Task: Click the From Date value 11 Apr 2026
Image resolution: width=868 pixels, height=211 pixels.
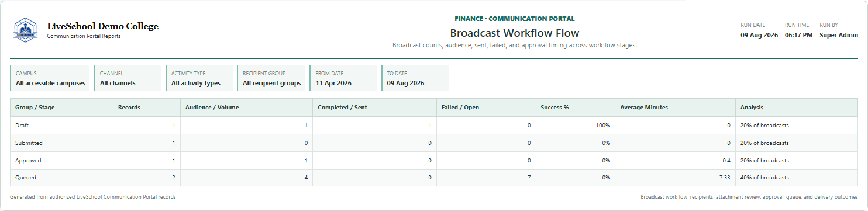Action: (x=334, y=83)
